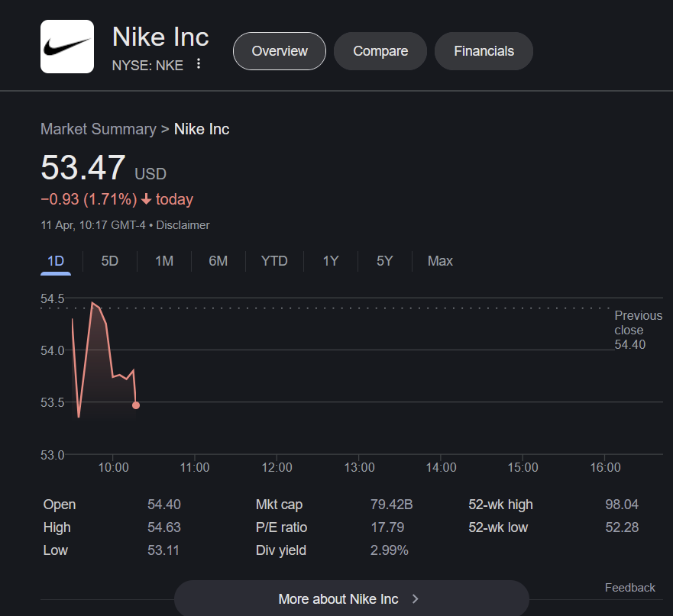Viewport: 673px width, 616px height.
Task: Select the 5D chart range
Action: coord(109,261)
